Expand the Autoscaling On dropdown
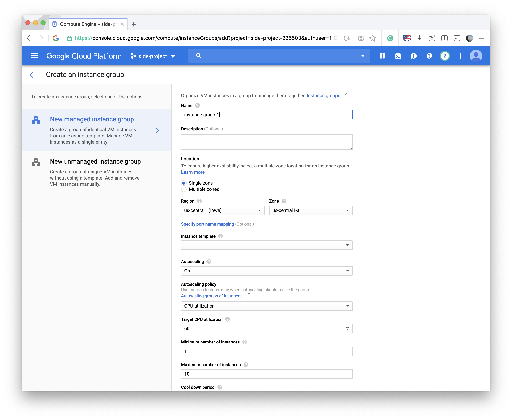The width and height of the screenshot is (512, 420). pyautogui.click(x=267, y=271)
